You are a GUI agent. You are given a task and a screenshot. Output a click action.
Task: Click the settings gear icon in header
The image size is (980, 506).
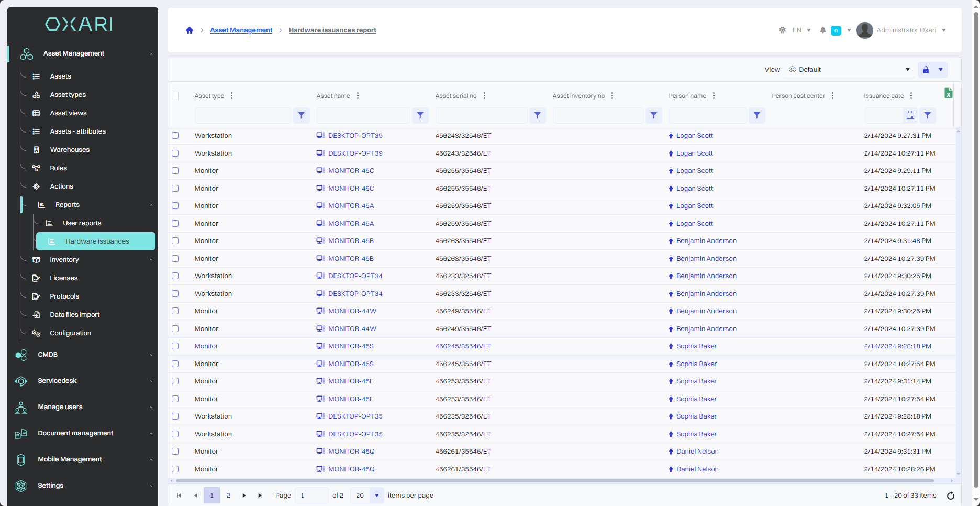pyautogui.click(x=782, y=30)
